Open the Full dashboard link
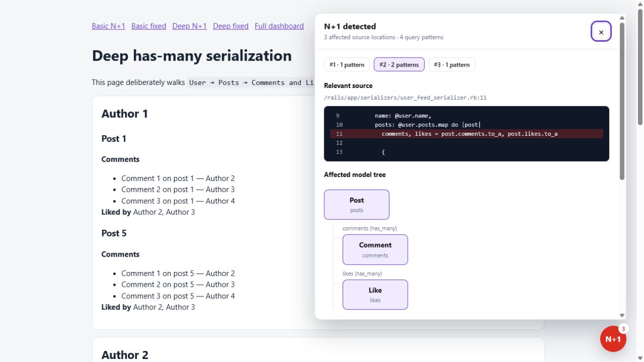The height and width of the screenshot is (362, 644). pos(279,26)
